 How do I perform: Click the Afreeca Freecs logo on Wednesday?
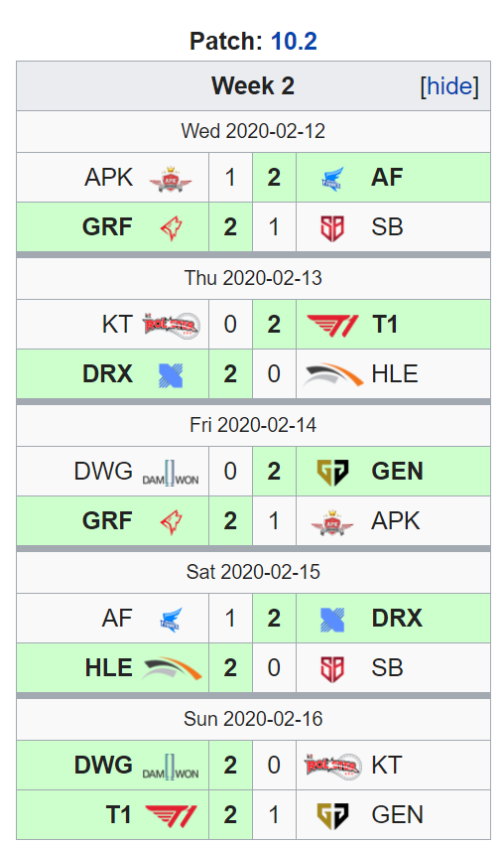(x=332, y=179)
